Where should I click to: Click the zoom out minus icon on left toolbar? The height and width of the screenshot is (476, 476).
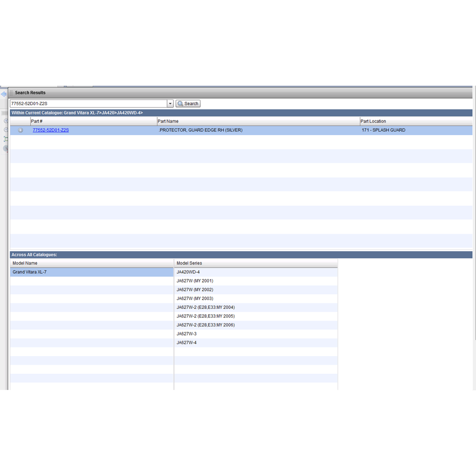[x=6, y=129]
